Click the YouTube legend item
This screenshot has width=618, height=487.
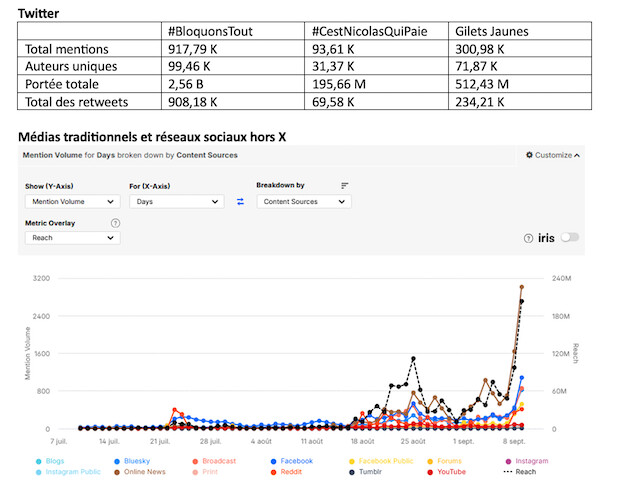point(450,471)
